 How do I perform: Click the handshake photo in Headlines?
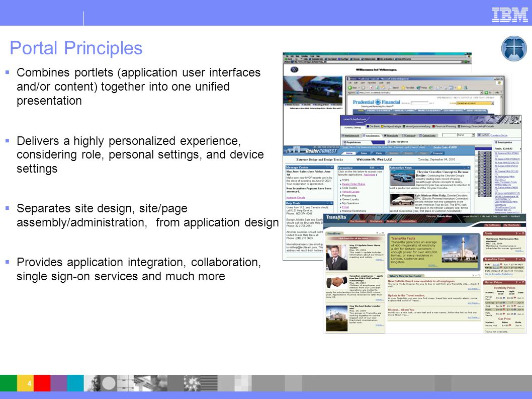point(337,282)
